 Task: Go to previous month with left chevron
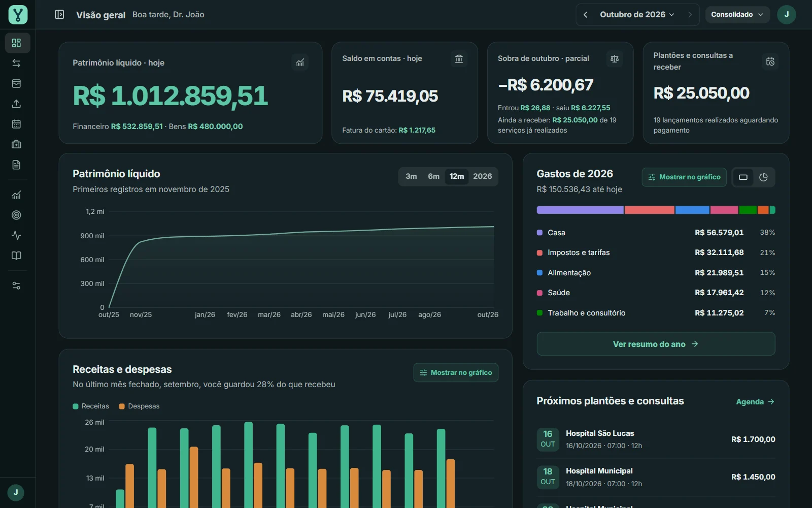point(586,15)
